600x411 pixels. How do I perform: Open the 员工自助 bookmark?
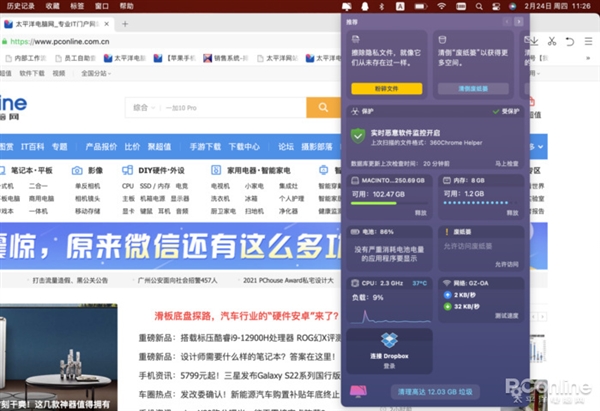pyautogui.click(x=76, y=58)
